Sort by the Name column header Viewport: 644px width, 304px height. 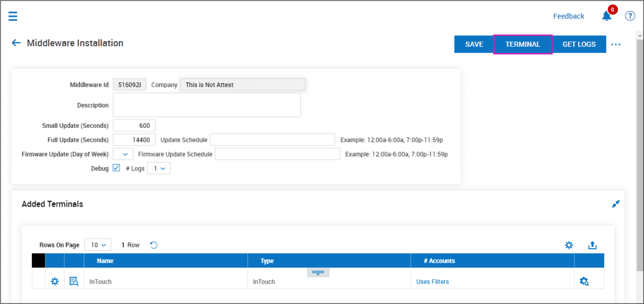[166, 261]
